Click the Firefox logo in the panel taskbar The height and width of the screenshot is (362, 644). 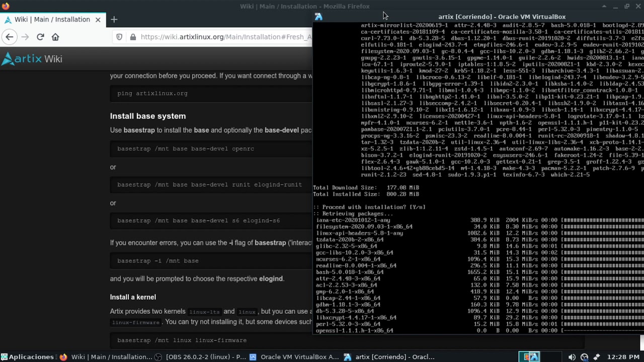(63, 357)
